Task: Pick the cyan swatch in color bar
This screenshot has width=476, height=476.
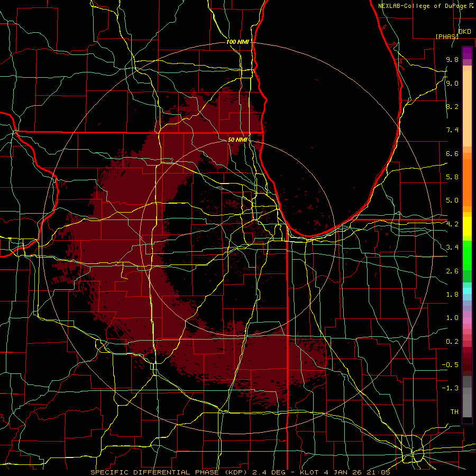Action: tap(467, 291)
